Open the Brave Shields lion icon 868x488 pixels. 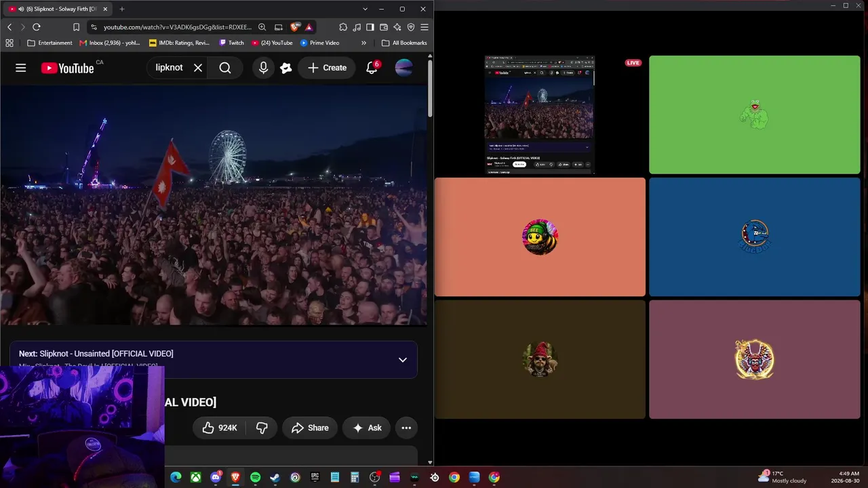coord(294,27)
